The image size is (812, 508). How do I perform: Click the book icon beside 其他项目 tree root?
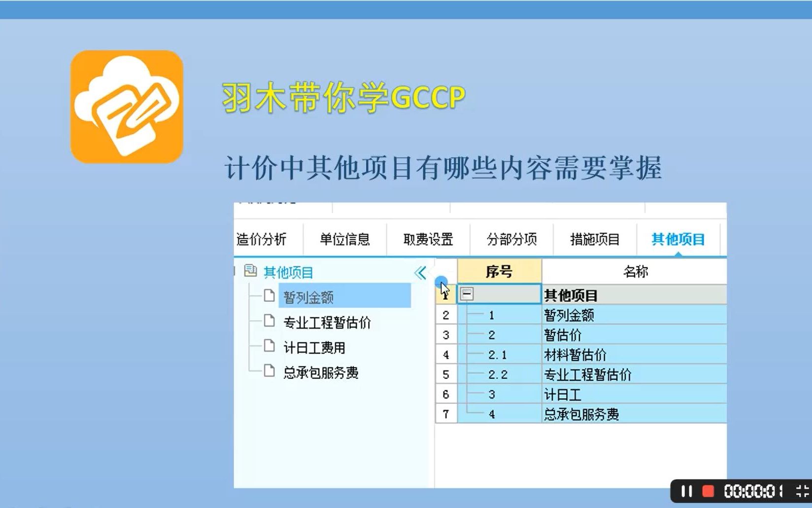[x=251, y=271]
